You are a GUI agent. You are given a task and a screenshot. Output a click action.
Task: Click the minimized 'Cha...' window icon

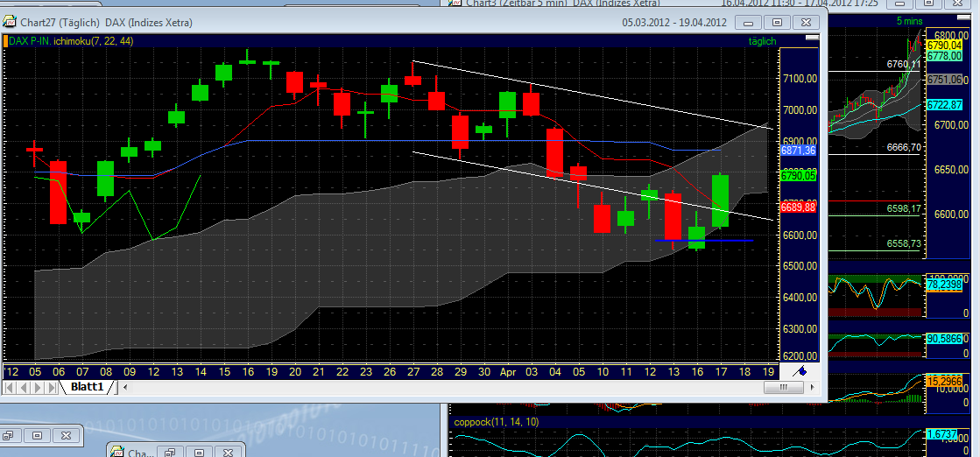pos(116,453)
